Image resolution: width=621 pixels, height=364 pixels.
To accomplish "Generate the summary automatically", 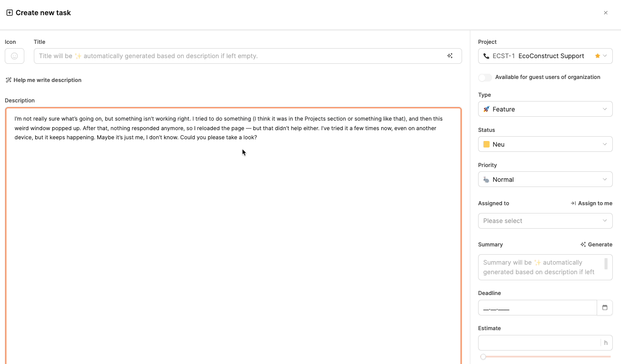I will click(596, 244).
